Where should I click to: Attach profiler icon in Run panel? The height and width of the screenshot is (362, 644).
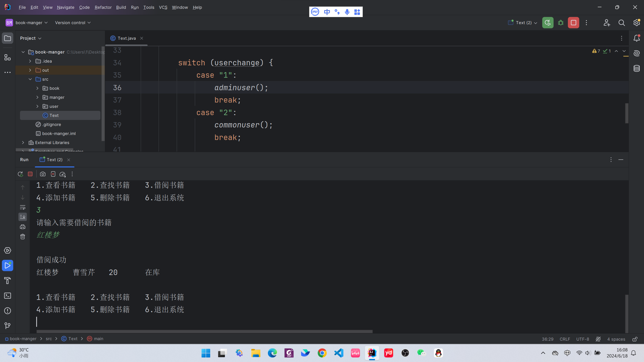62,174
